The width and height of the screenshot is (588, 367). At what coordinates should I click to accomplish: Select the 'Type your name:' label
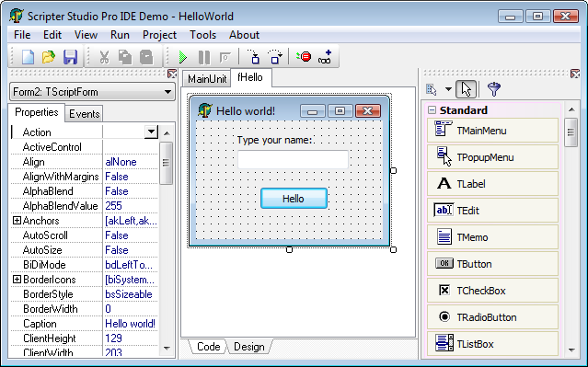[274, 140]
